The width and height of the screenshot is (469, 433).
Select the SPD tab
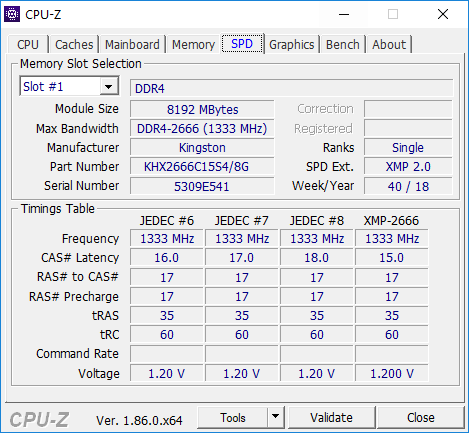click(x=242, y=43)
